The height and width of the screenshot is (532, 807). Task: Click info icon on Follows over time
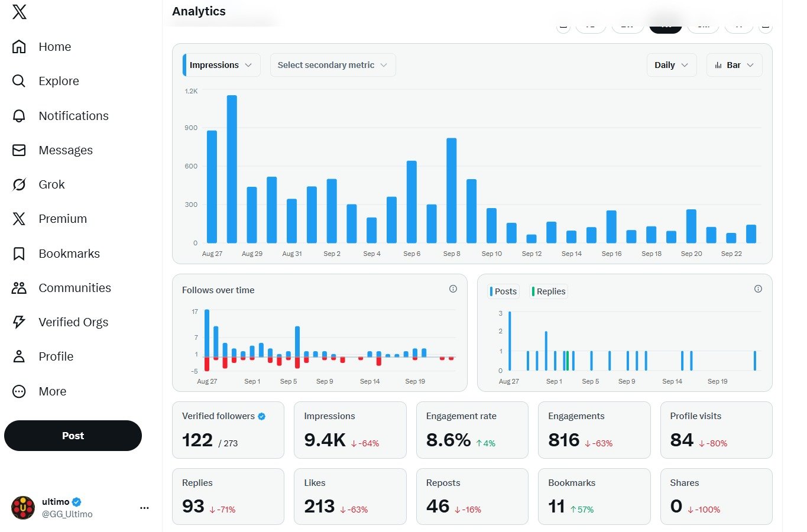pyautogui.click(x=453, y=289)
